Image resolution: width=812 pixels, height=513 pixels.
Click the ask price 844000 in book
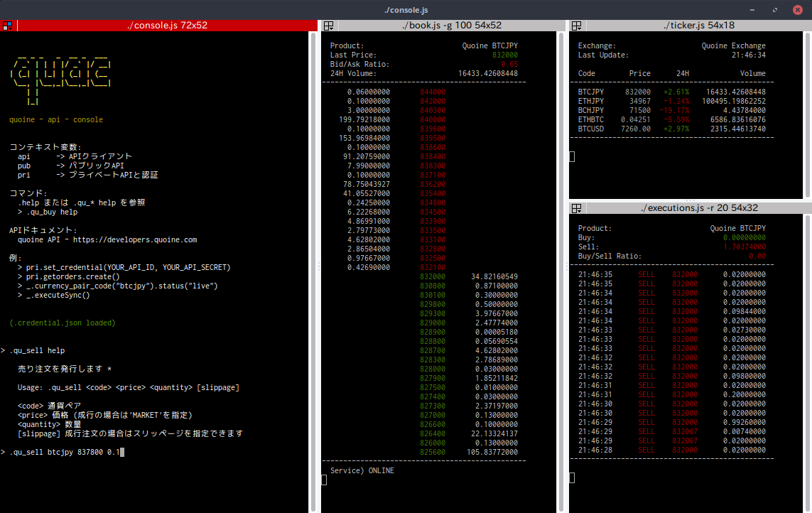433,92
